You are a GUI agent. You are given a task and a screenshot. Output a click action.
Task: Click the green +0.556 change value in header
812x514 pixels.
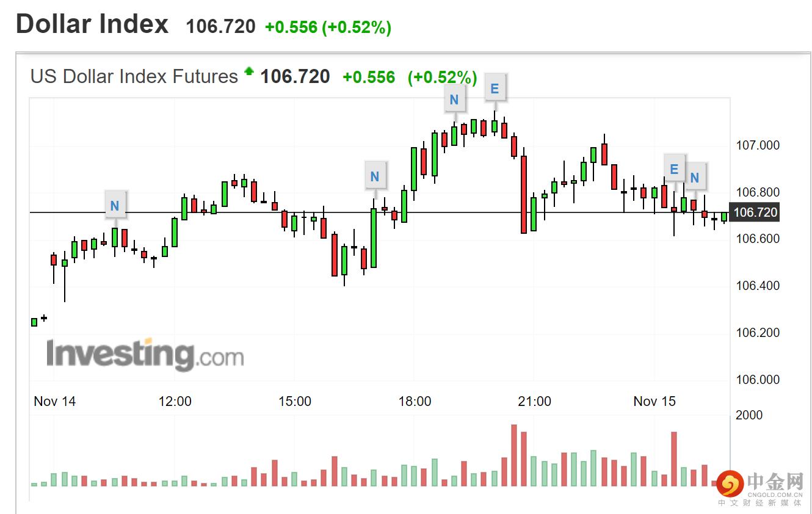point(291,27)
